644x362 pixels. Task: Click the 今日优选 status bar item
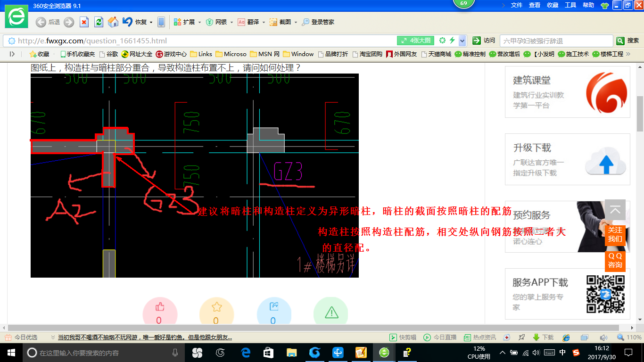(x=22, y=337)
